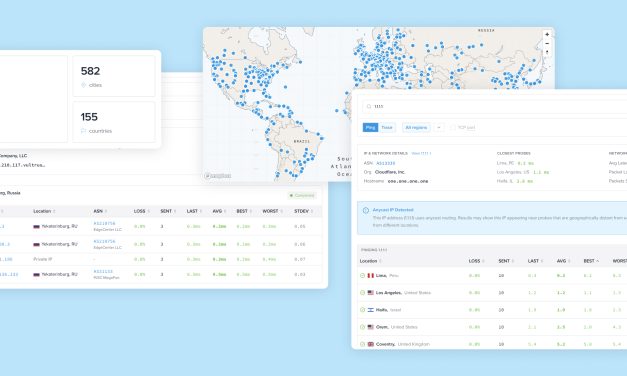Open the View link beside IP & Network Details

[421, 153]
